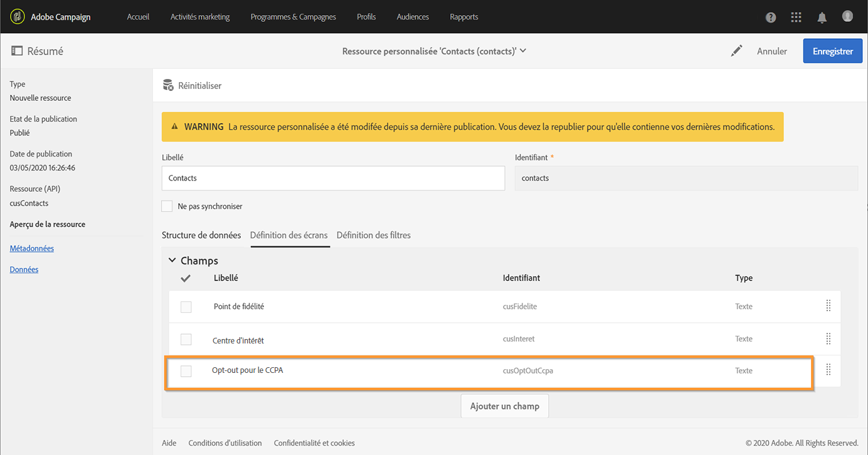Toggle the Résumé side panel icon
The height and width of the screenshot is (455, 868).
pos(17,51)
